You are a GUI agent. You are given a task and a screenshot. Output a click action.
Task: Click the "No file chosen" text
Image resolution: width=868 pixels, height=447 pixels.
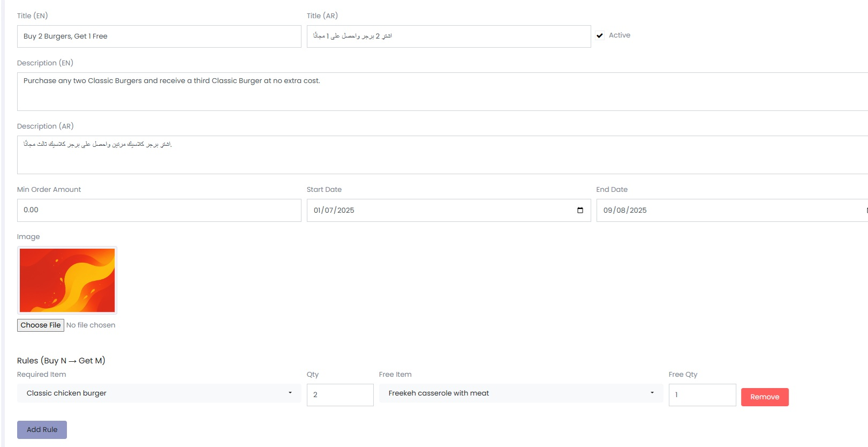[90, 325]
